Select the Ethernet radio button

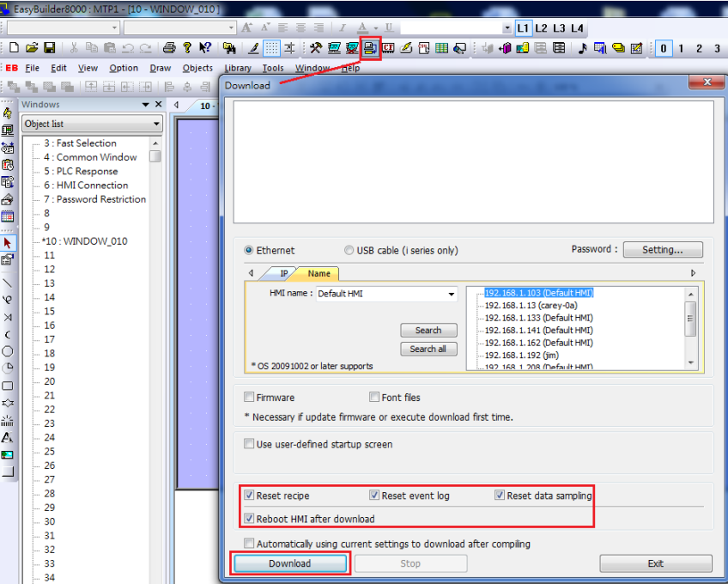click(249, 251)
